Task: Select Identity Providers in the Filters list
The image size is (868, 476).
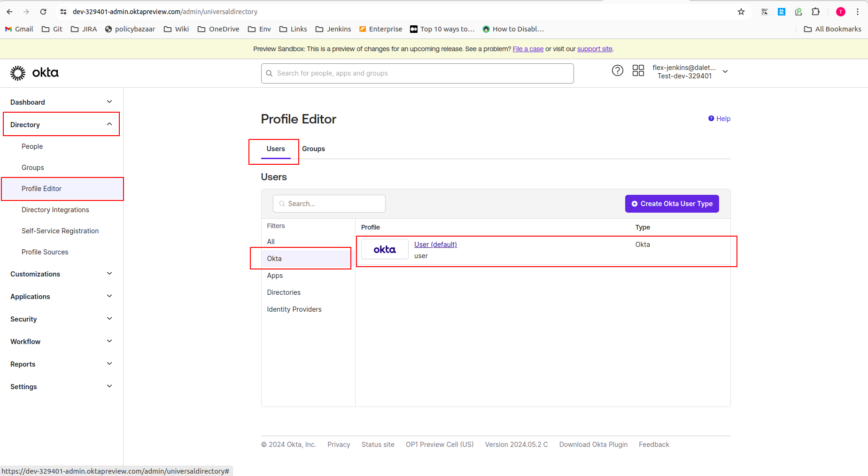Action: click(x=294, y=309)
